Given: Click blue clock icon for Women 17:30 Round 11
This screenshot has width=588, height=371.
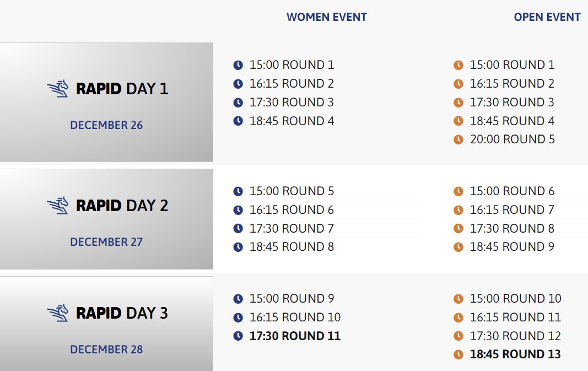Looking at the screenshot, I should pyautogui.click(x=238, y=336).
